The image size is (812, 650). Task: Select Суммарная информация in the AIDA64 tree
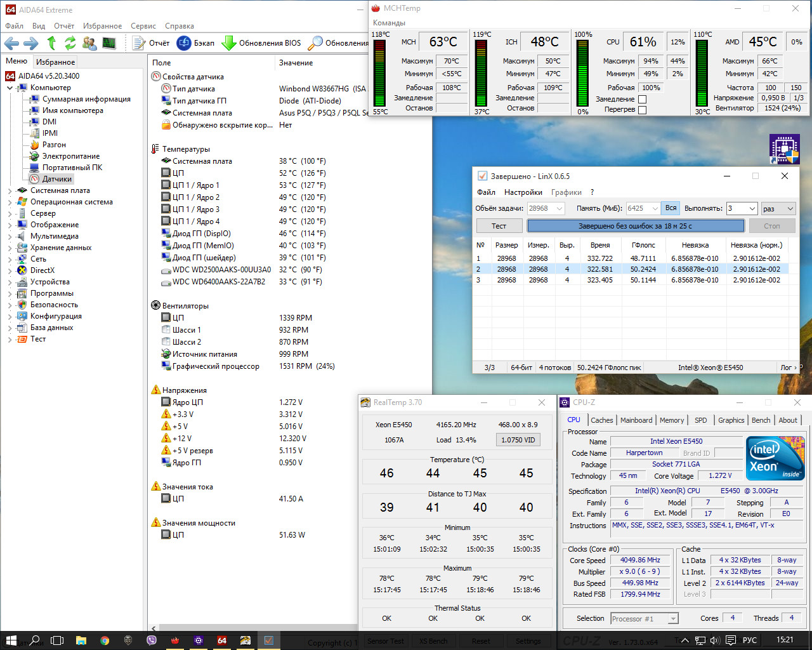pos(86,99)
